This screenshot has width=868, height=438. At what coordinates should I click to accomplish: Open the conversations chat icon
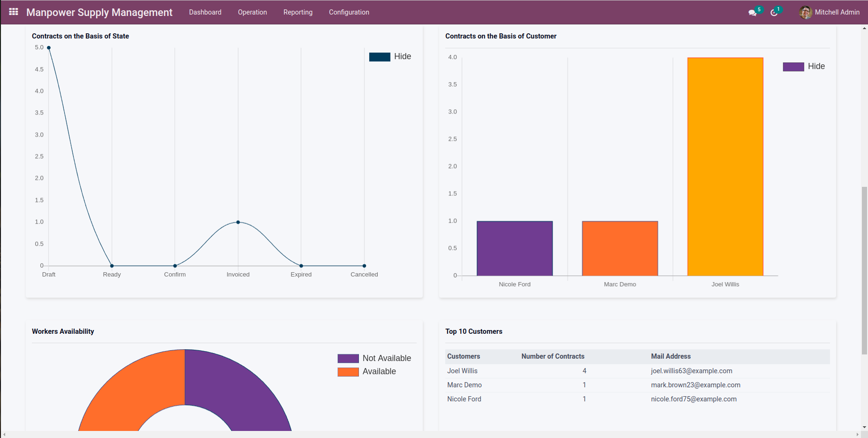click(x=753, y=13)
